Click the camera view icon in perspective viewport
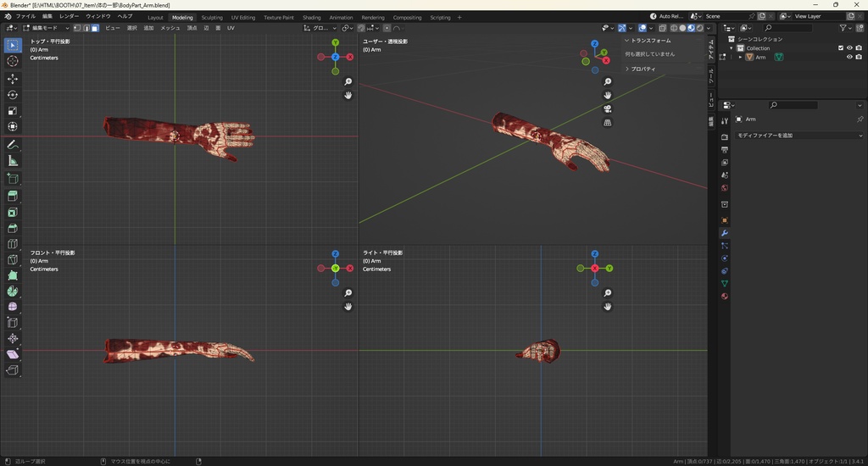Image resolution: width=868 pixels, height=466 pixels. (x=608, y=109)
